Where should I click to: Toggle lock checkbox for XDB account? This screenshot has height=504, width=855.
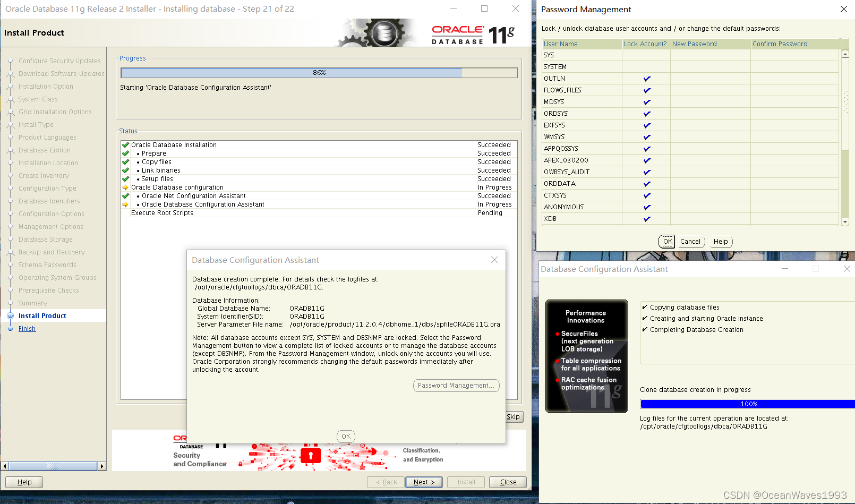[647, 219]
